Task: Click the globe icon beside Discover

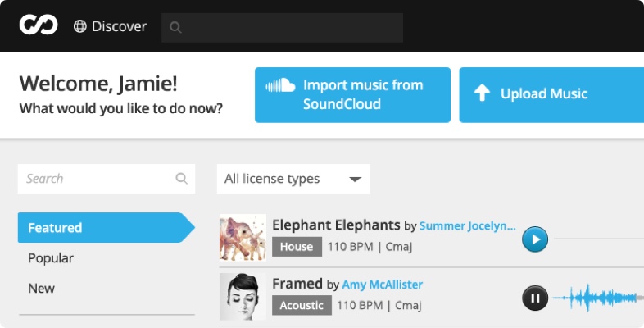Action: pyautogui.click(x=80, y=26)
